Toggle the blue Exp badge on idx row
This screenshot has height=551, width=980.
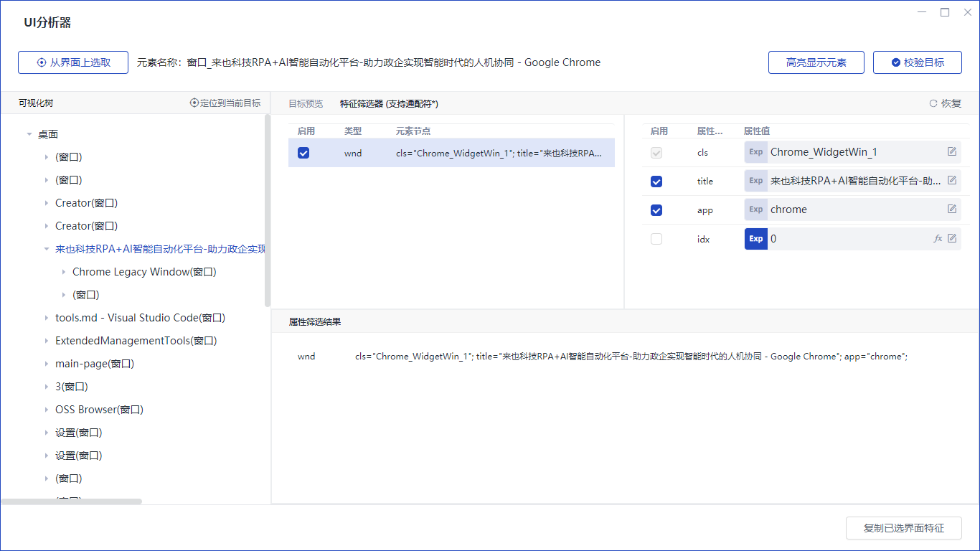pos(756,238)
